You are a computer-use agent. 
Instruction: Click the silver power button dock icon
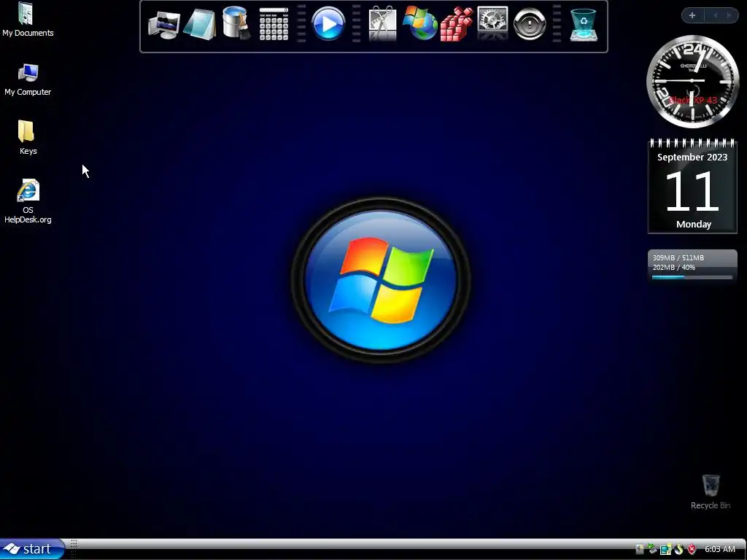[x=530, y=23]
